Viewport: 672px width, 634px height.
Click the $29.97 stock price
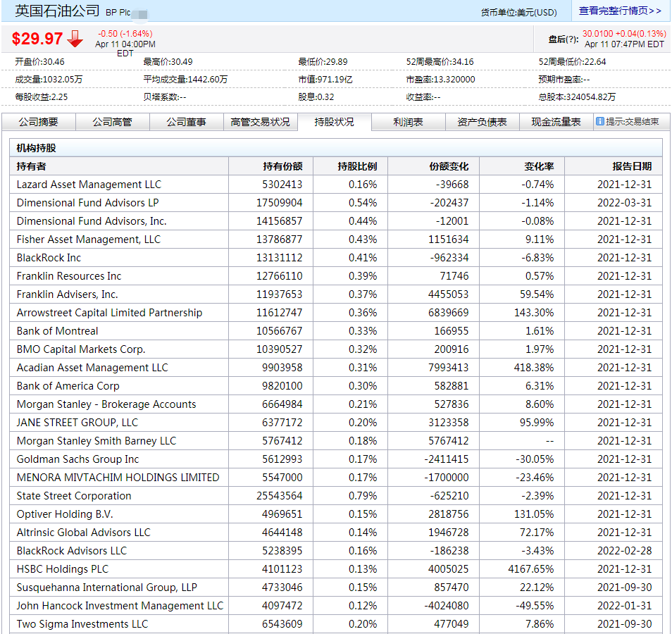pos(37,39)
